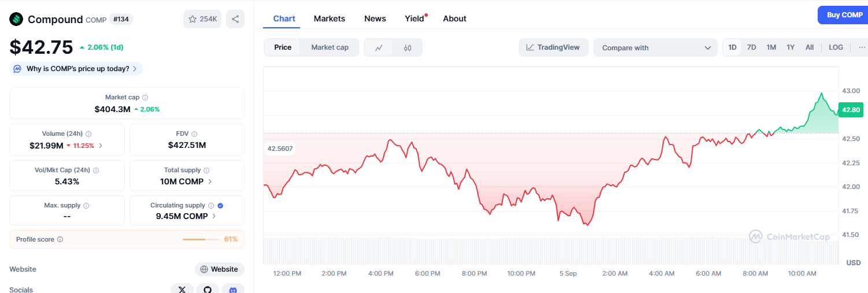Expand Volume (24h) details chevron

pyautogui.click(x=101, y=146)
